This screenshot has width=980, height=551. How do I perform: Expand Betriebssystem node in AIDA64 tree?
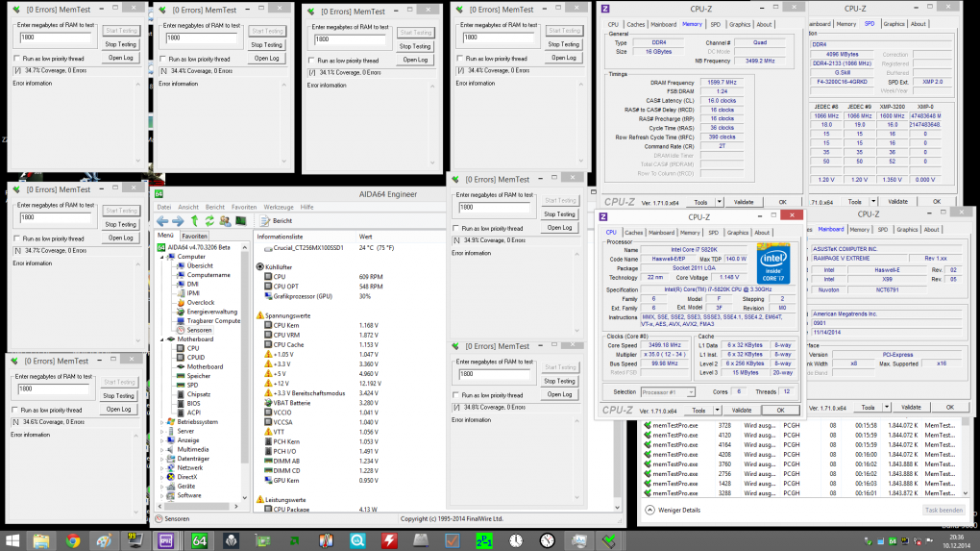tap(162, 422)
